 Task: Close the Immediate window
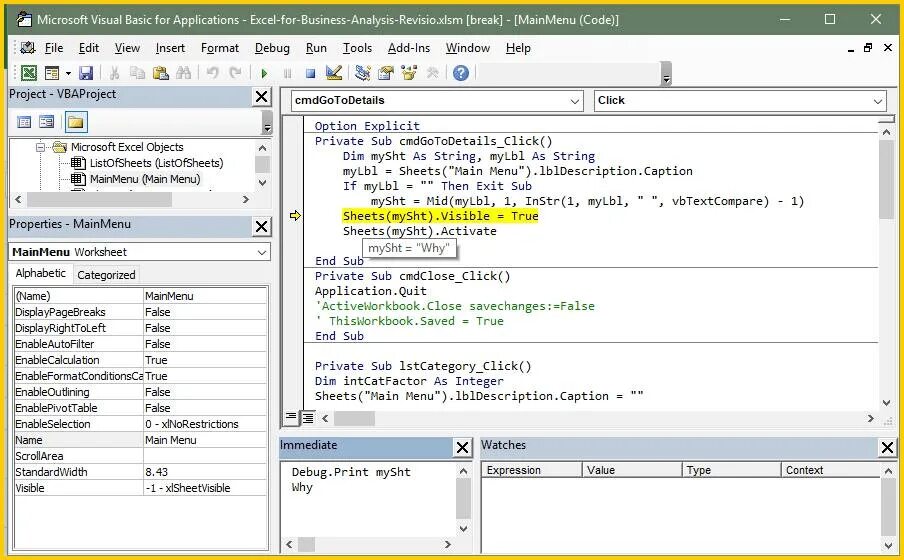click(463, 448)
